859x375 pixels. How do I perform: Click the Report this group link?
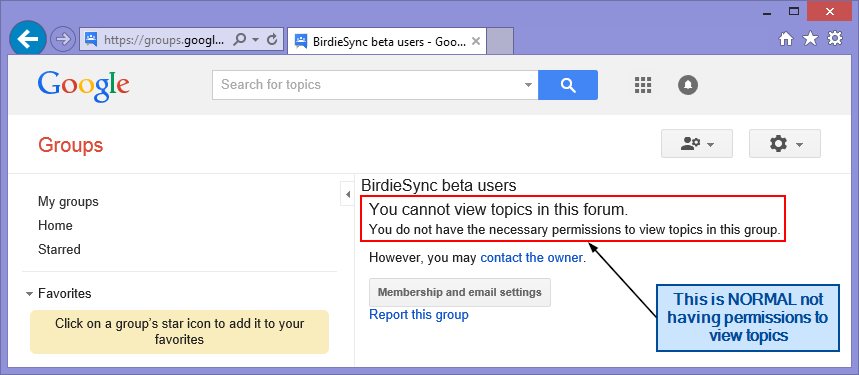(419, 315)
